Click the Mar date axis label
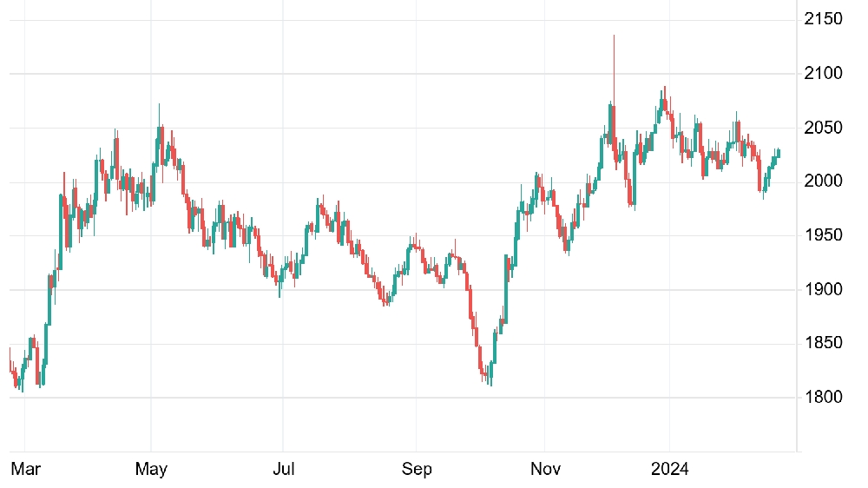Viewport: 868px width, 488px height. coord(25,469)
